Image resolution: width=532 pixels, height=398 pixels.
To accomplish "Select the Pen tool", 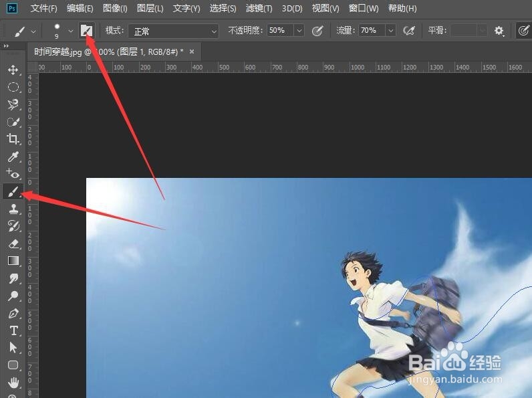I will click(x=13, y=313).
